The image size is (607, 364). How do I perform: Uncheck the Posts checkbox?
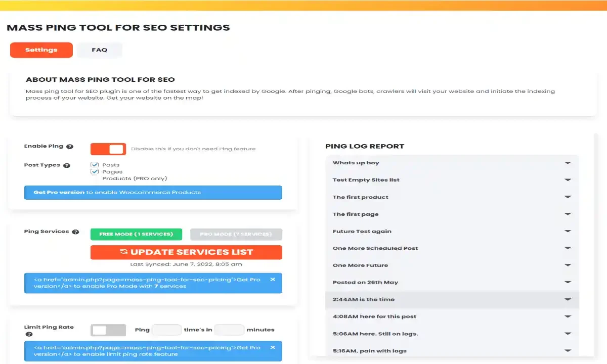[95, 165]
